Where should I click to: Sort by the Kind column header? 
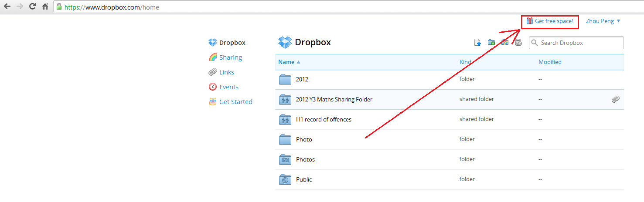click(465, 62)
